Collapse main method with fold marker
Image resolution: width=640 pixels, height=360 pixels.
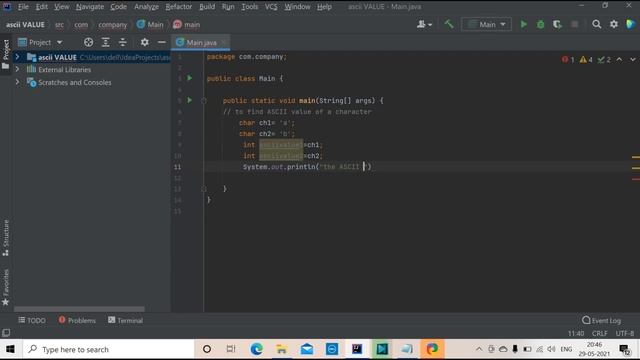204,100
